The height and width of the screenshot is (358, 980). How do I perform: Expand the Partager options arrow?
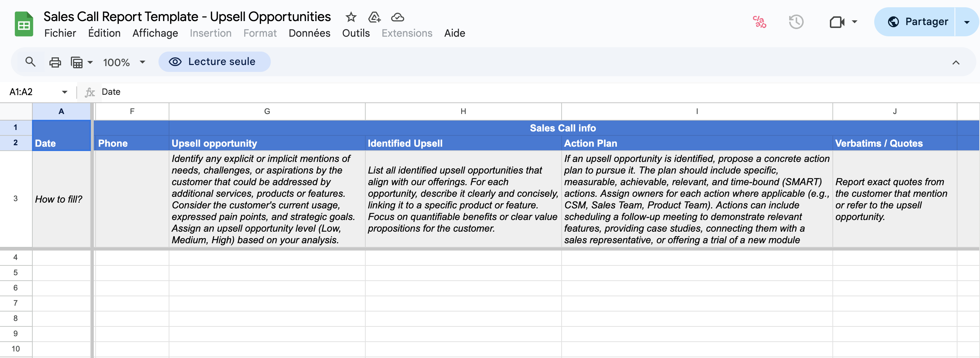point(966,22)
